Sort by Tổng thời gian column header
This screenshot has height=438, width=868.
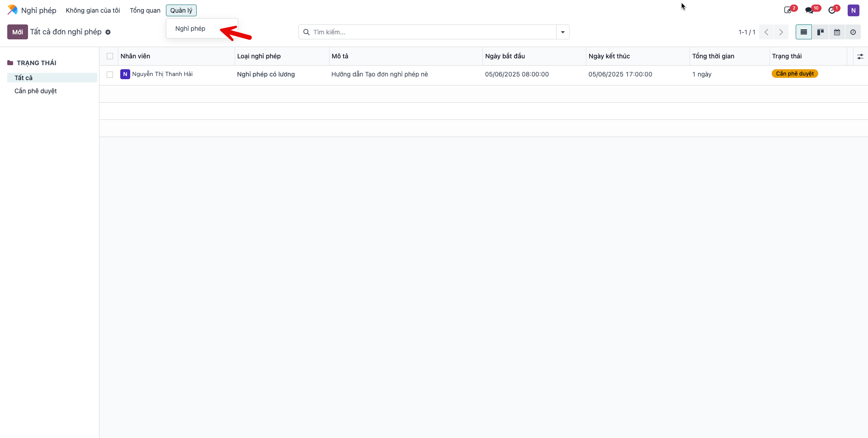point(730,56)
